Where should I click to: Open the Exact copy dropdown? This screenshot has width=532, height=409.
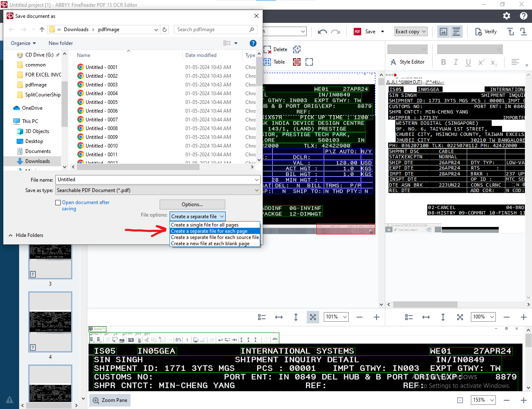pyautogui.click(x=411, y=32)
